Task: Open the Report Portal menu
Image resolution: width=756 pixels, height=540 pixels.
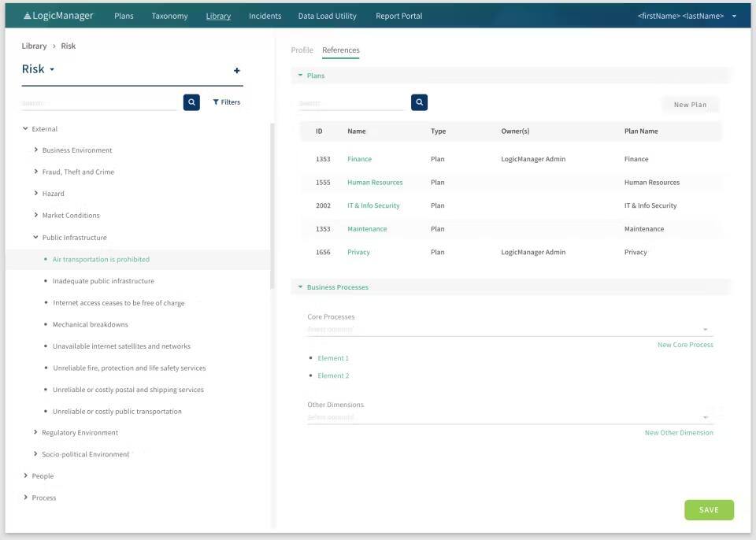Action: click(x=398, y=16)
